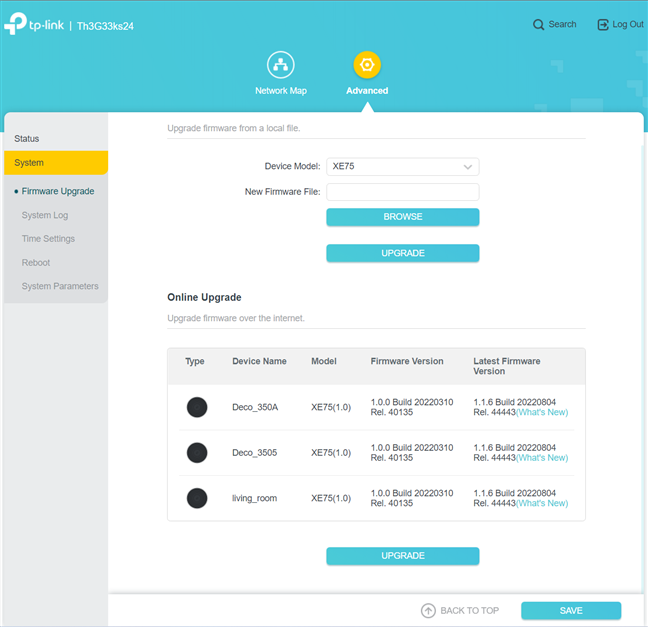Click the living_room device name

pos(255,498)
